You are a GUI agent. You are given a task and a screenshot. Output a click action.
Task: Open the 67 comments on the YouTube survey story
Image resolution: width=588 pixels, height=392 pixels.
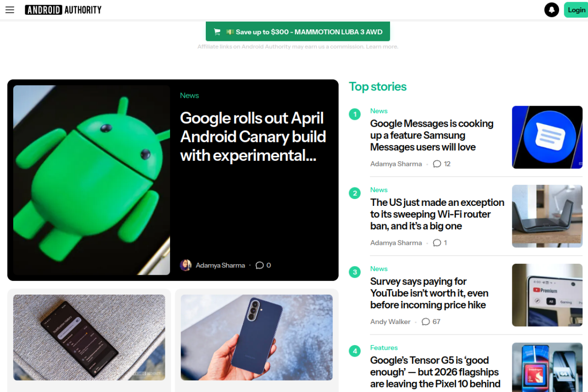click(431, 322)
